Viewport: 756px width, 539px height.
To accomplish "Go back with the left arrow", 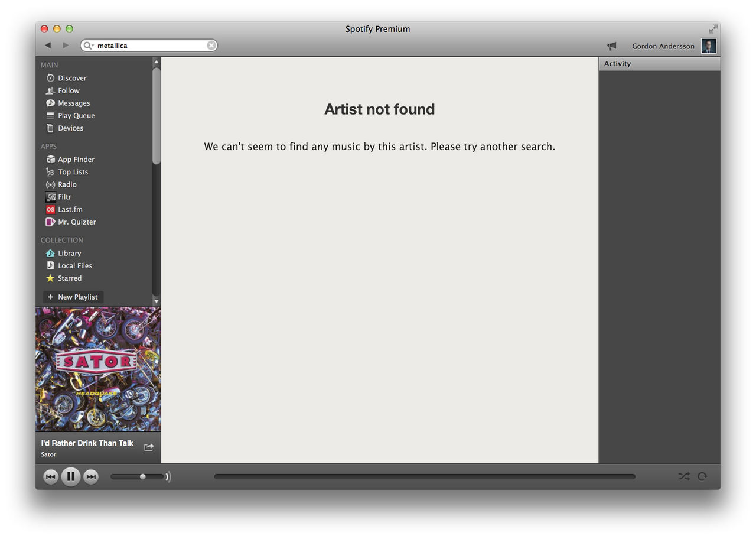I will [x=48, y=46].
